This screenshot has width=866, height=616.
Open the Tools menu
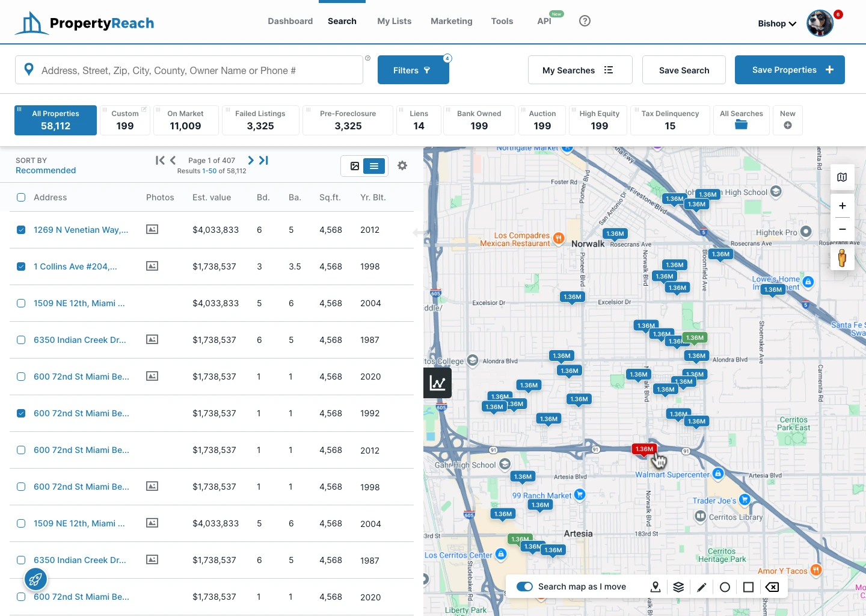[502, 21]
